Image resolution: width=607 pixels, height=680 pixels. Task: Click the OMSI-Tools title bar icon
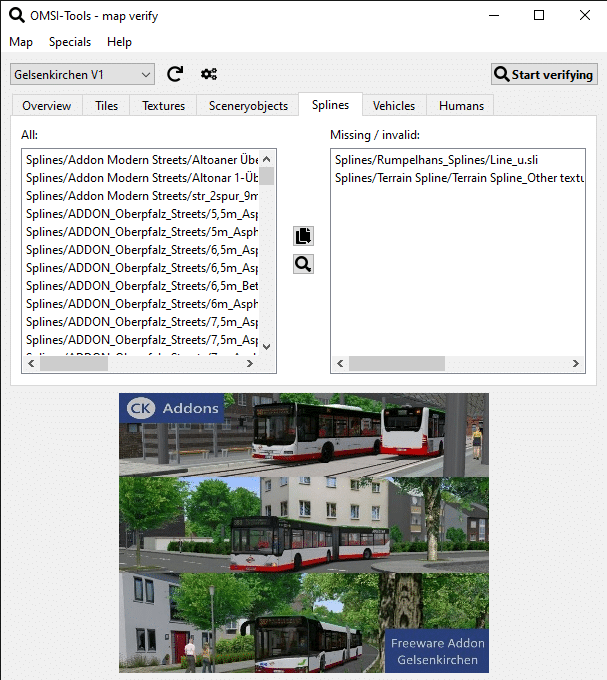point(16,15)
